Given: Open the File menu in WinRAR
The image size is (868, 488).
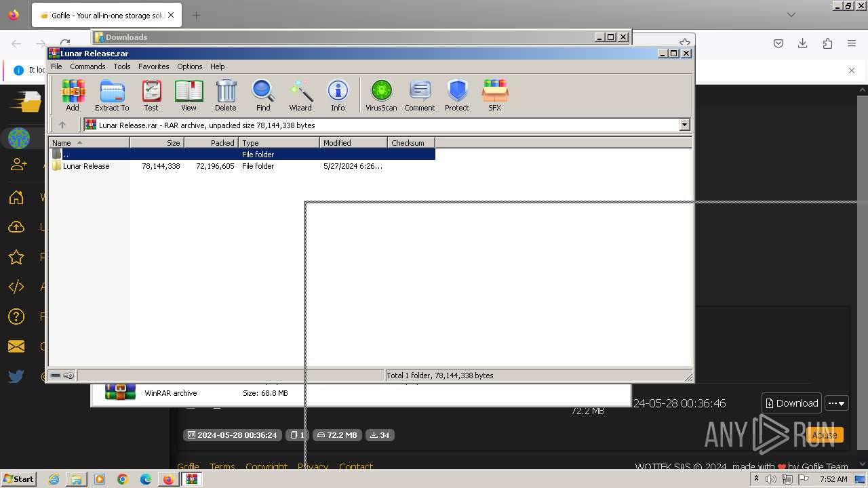Looking at the screenshot, I should pyautogui.click(x=56, y=66).
